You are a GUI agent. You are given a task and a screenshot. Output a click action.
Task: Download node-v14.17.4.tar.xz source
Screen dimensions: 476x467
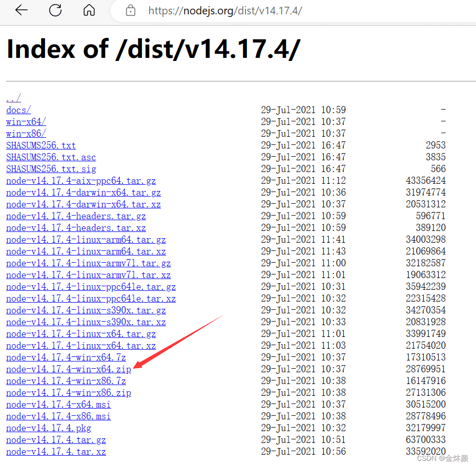56,452
